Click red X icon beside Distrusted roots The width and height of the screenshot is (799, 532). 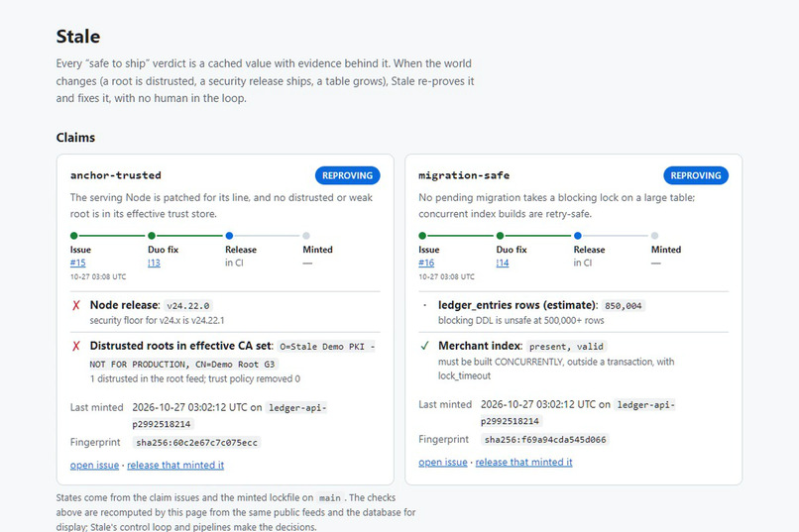pyautogui.click(x=76, y=346)
